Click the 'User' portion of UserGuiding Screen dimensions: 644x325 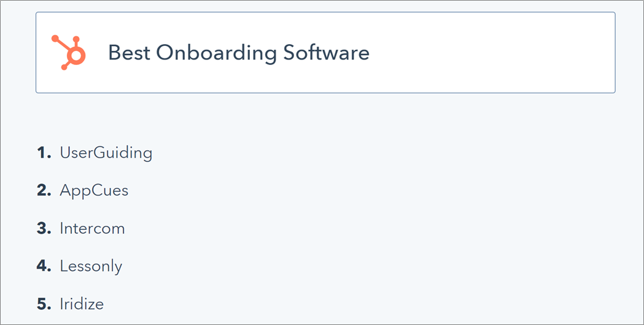79,153
